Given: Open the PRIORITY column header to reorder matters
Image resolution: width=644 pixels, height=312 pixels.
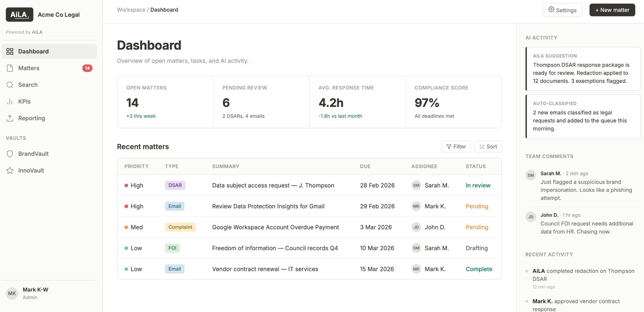Looking at the screenshot, I should click(x=136, y=166).
